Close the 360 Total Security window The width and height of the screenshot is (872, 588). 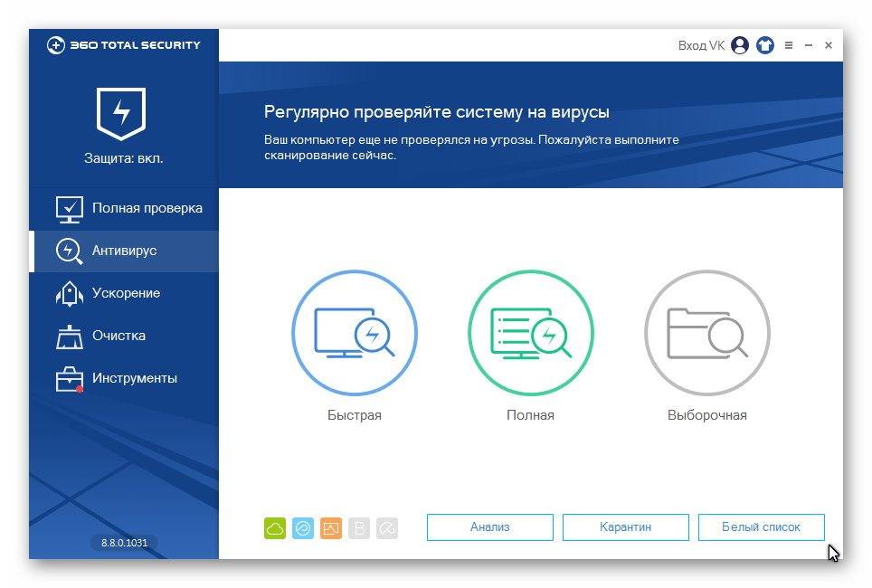829,45
